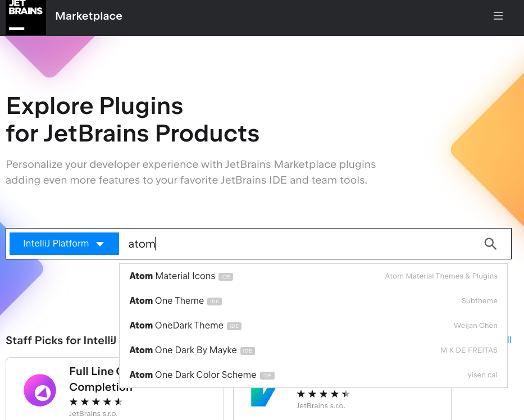Select Atom One Dark Color Scheme suggestion
This screenshot has width=524, height=420.
click(313, 375)
